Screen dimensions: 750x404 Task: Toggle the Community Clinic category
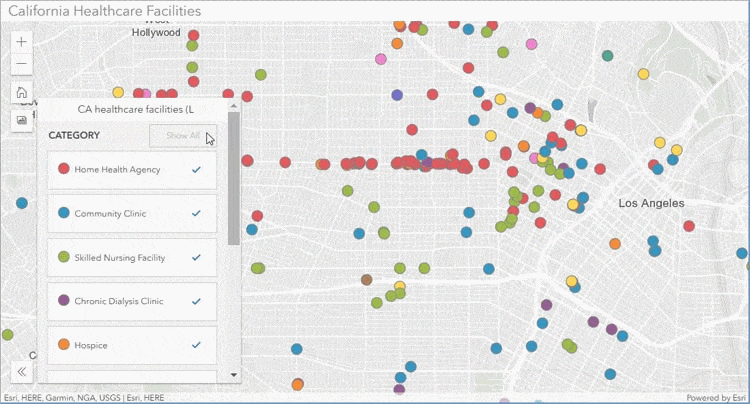132,213
